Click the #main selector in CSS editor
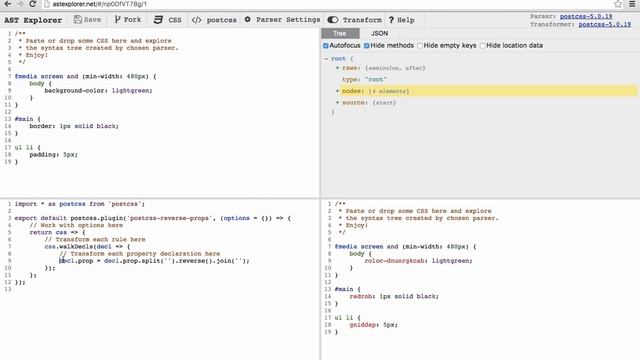 click(24, 119)
